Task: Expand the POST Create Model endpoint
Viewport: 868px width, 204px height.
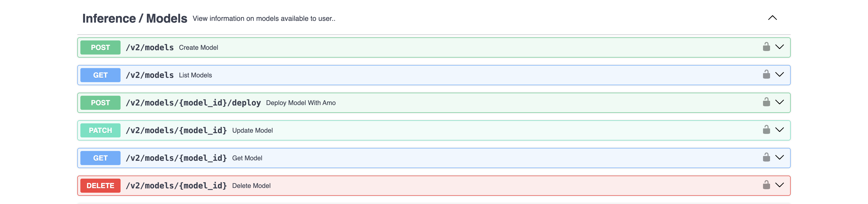Action: 779,47
